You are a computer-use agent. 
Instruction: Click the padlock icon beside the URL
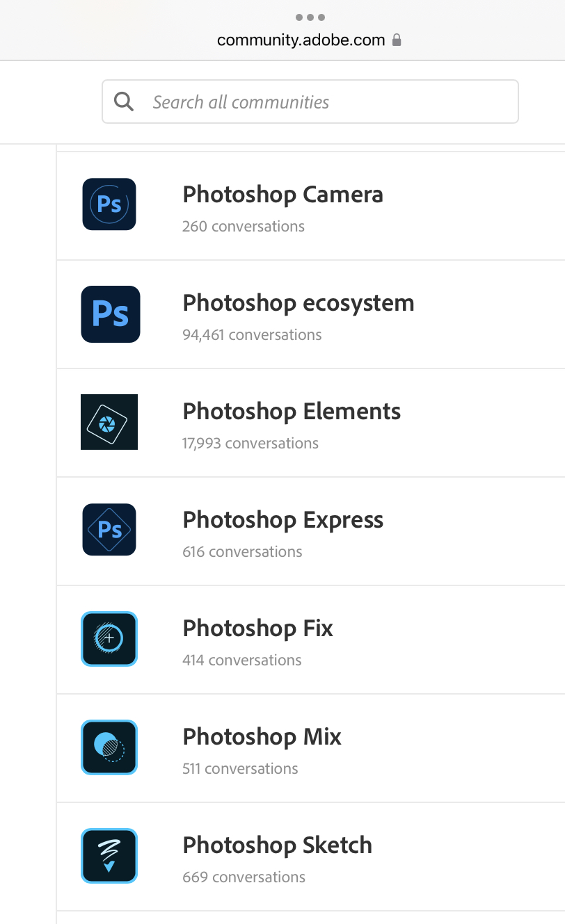tap(397, 40)
